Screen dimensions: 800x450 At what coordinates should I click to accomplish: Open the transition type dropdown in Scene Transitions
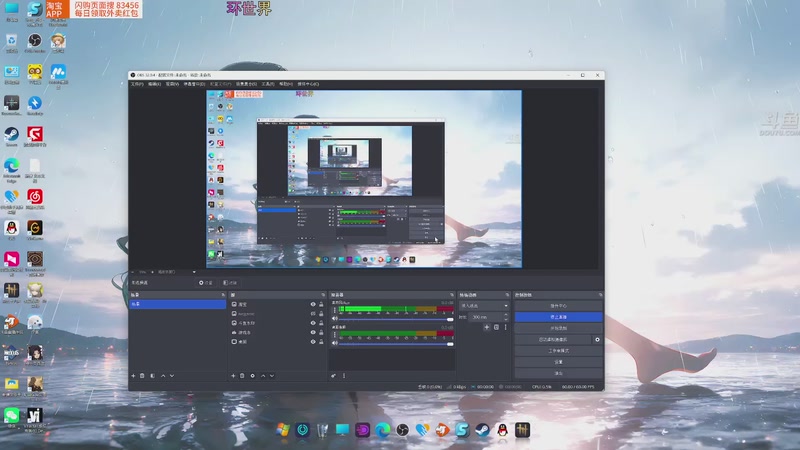click(x=484, y=306)
